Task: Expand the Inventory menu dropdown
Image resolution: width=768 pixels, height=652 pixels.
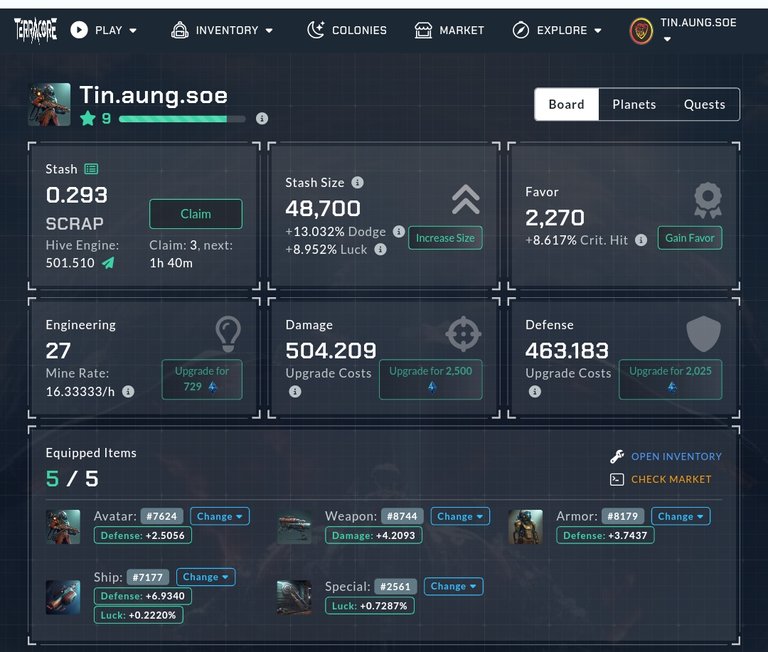Action: tap(269, 30)
